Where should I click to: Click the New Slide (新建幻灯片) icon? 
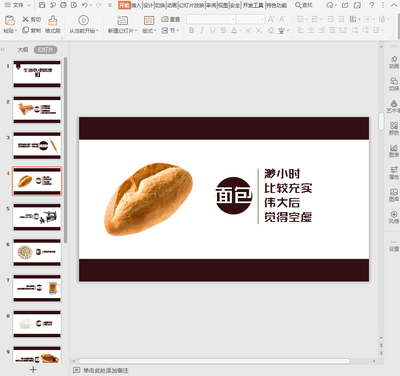click(122, 20)
